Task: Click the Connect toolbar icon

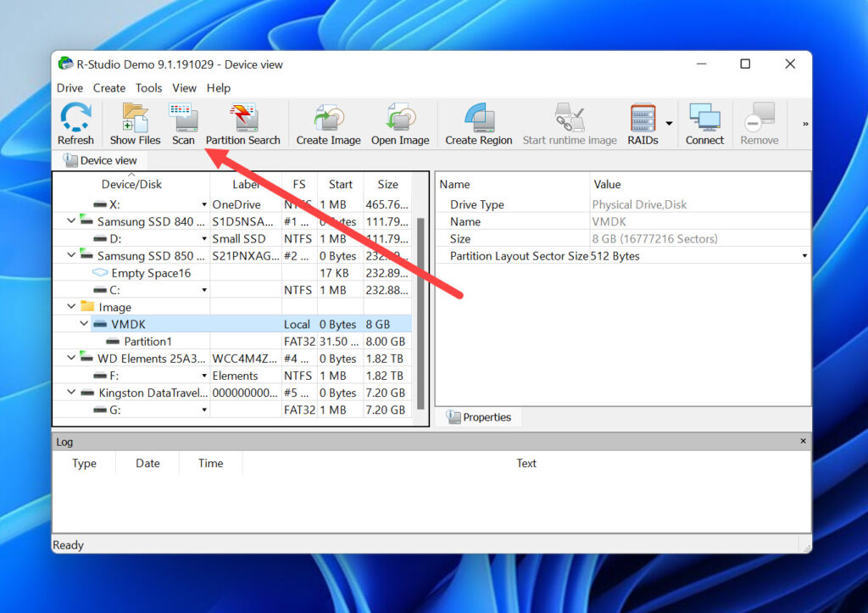Action: coord(704,123)
